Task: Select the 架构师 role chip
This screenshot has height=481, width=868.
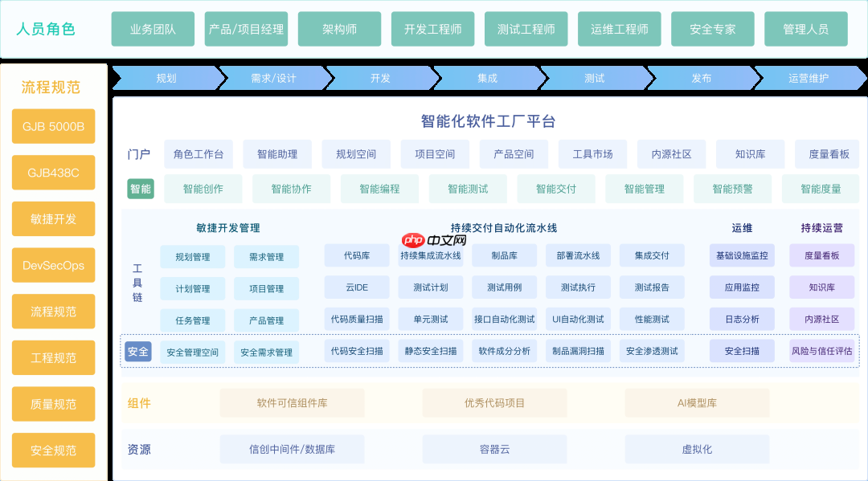Action: point(339,28)
